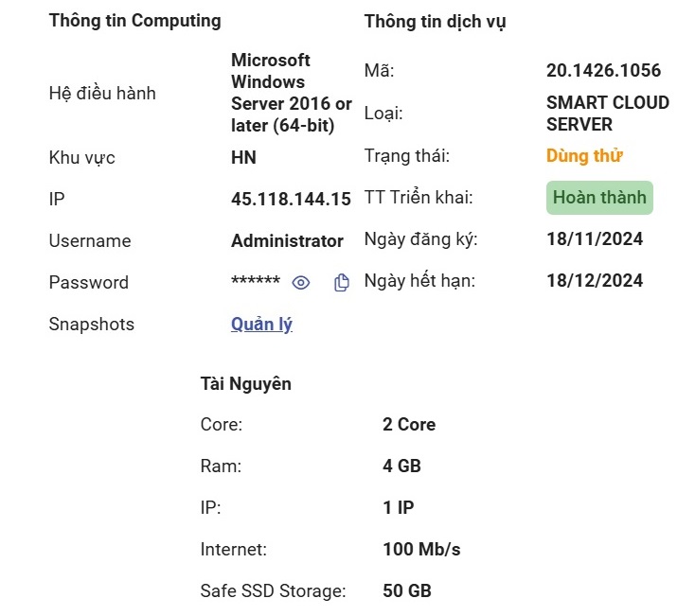Click the 2 Core resource value
Viewport: 695px width, 616px height.
click(x=409, y=424)
